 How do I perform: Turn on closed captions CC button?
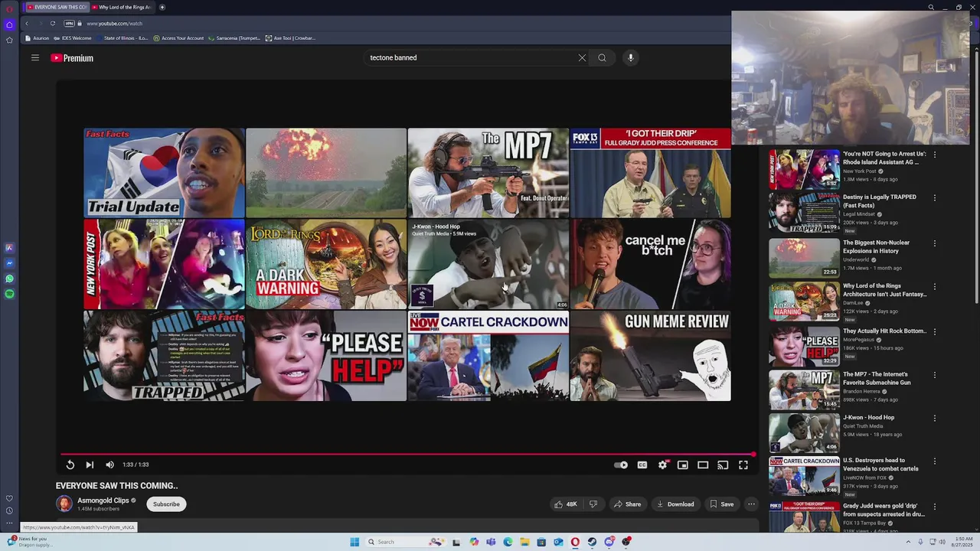coord(642,465)
